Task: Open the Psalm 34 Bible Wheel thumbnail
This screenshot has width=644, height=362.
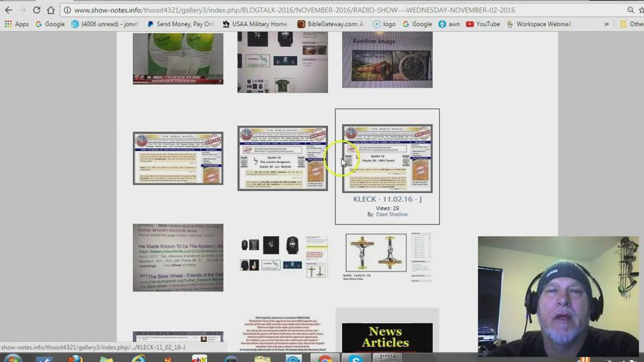Action: (x=387, y=158)
